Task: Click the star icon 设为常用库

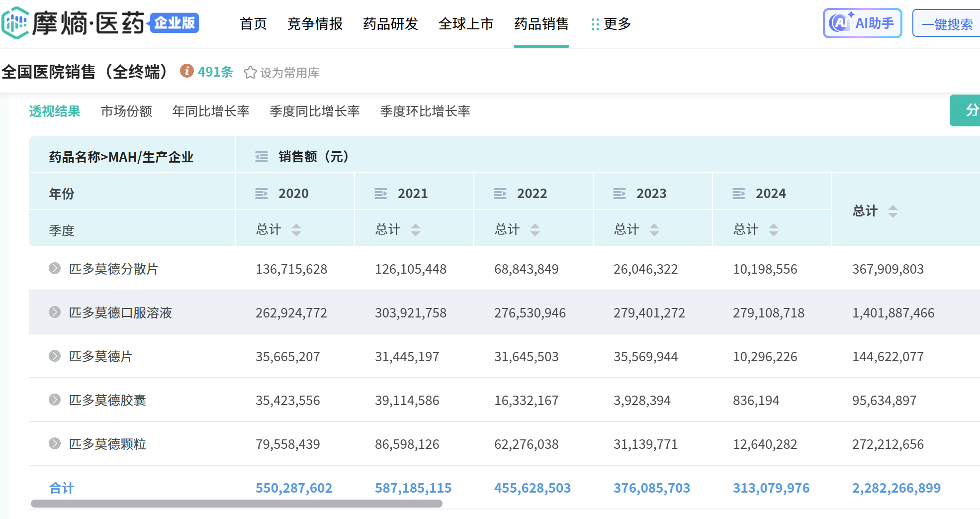Action: click(250, 73)
